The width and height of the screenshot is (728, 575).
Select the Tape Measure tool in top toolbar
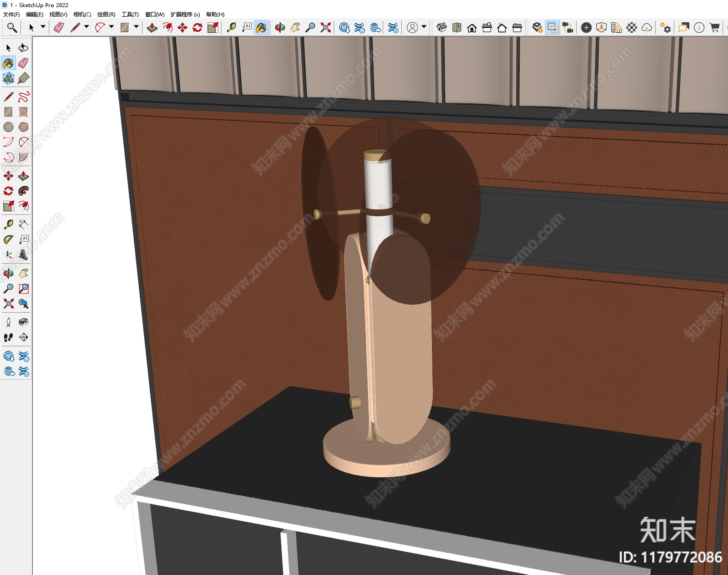[x=232, y=28]
